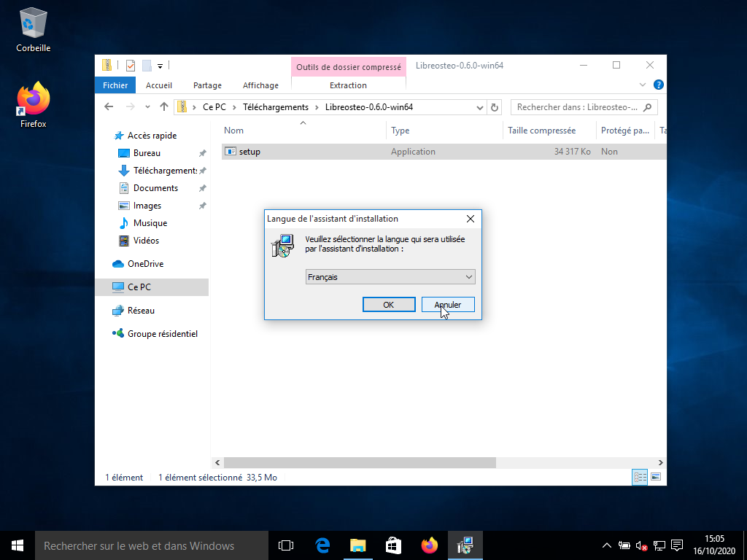Launch Firefox from the desktop shortcut
The height and width of the screenshot is (560, 747).
tap(34, 105)
